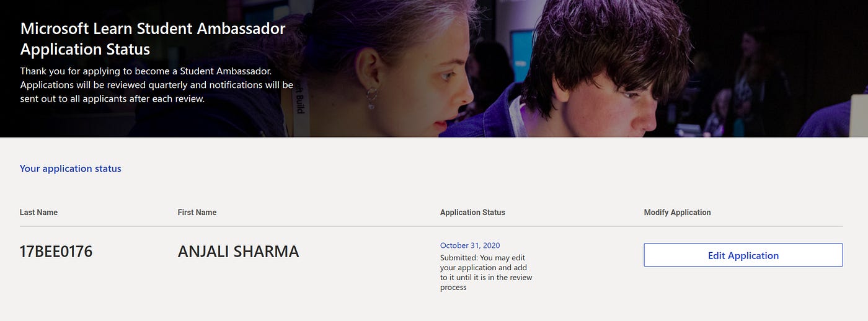Click the laptop edge at banner's right side

pyautogui.click(x=859, y=115)
